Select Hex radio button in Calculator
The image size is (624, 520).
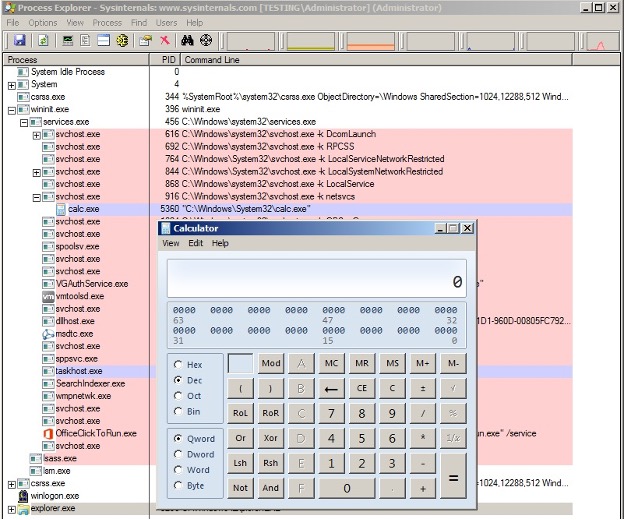coord(178,364)
